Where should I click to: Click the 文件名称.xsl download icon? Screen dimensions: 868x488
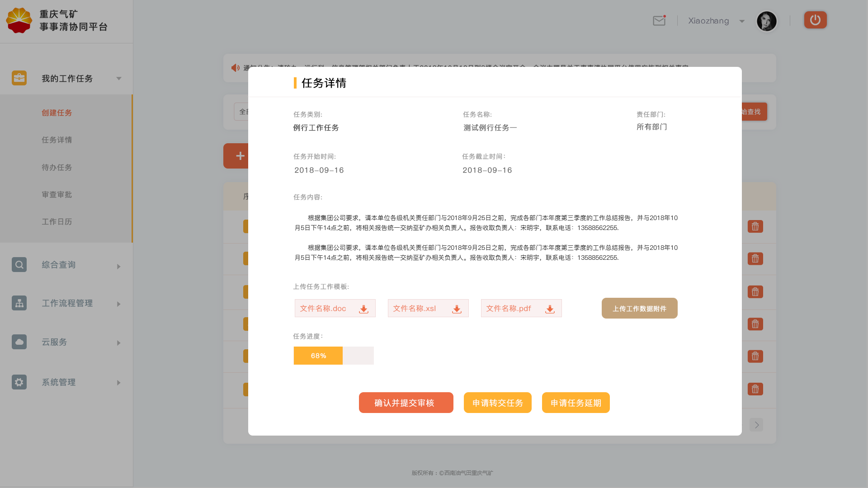456,309
